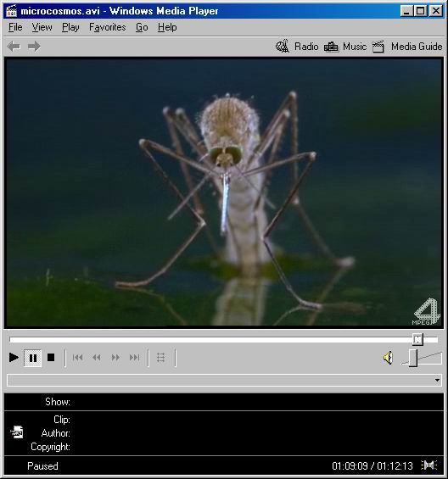Image resolution: width=448 pixels, height=479 pixels.
Task: Click the Rewind button
Action: [x=97, y=357]
